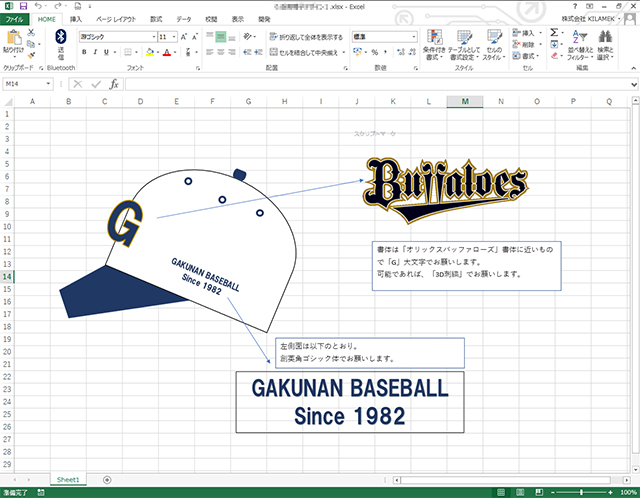
Task: Open the number format dropdown (標準)
Action: click(x=413, y=37)
